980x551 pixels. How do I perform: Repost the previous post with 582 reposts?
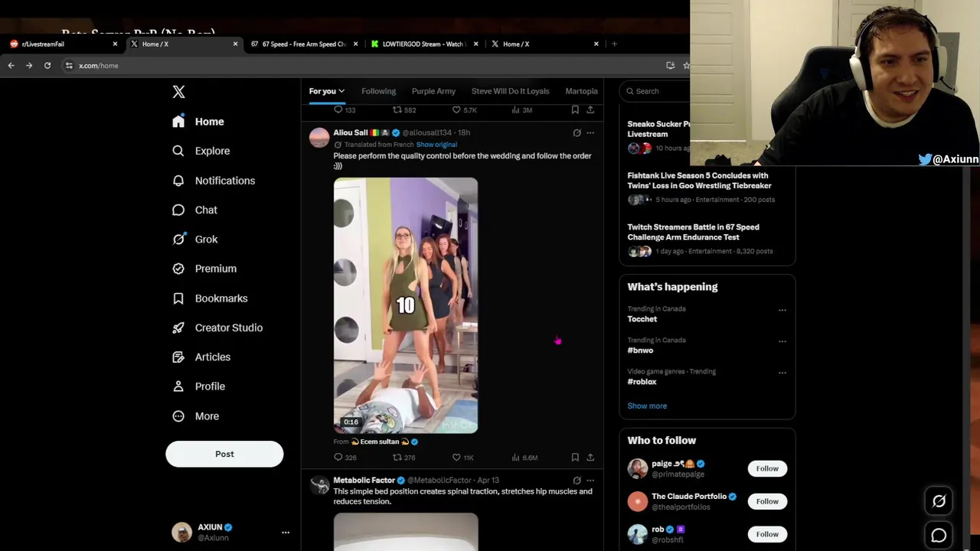[404, 110]
